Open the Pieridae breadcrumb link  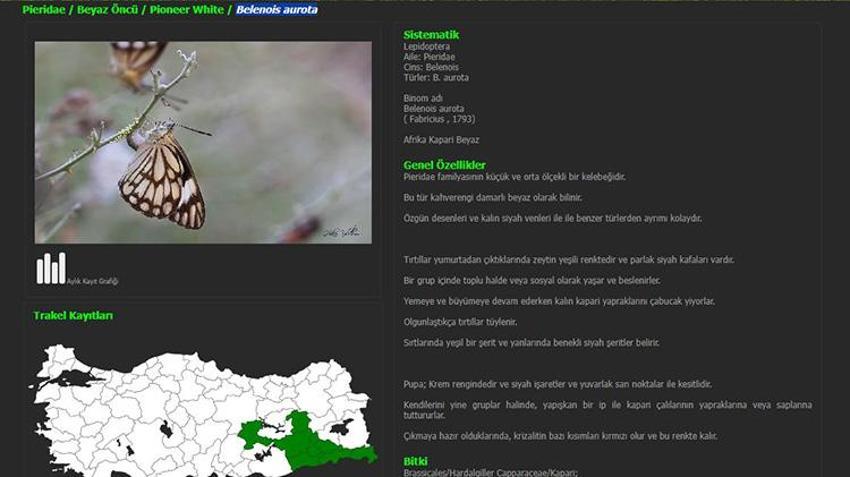click(43, 9)
